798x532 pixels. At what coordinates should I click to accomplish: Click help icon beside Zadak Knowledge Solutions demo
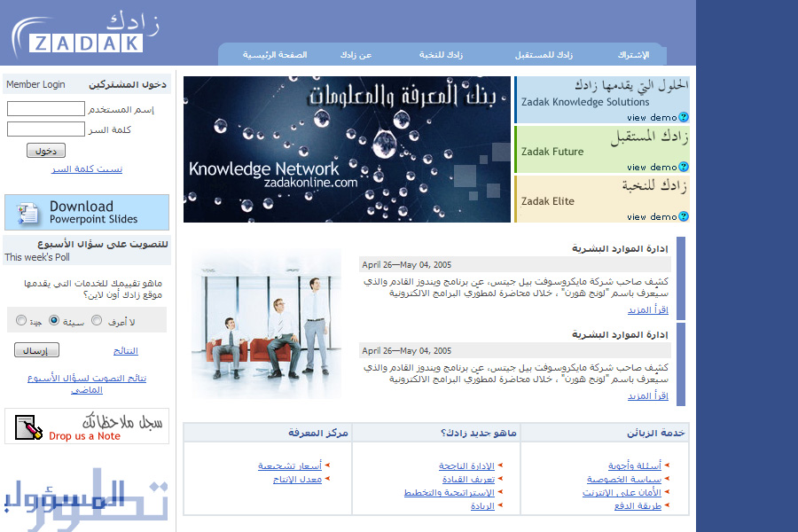click(684, 117)
